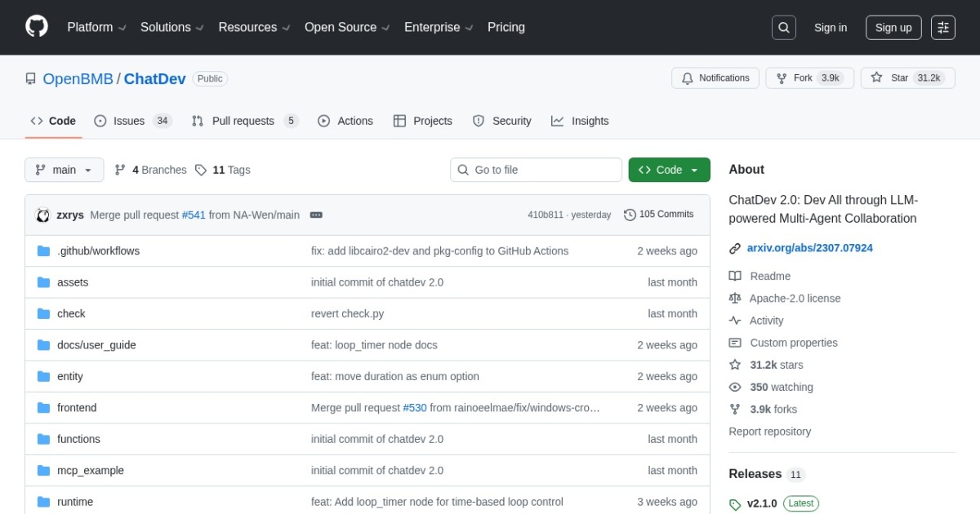
Task: Click the Sign up button
Action: point(893,27)
